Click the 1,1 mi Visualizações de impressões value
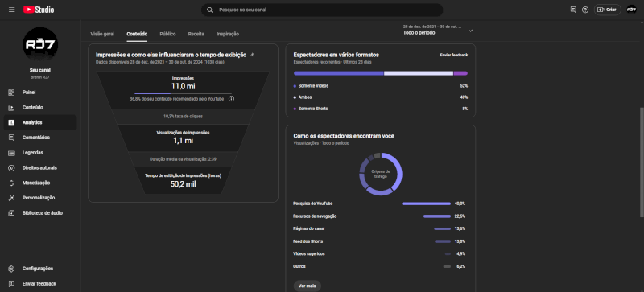Image resolution: width=644 pixels, height=292 pixels. (x=183, y=141)
